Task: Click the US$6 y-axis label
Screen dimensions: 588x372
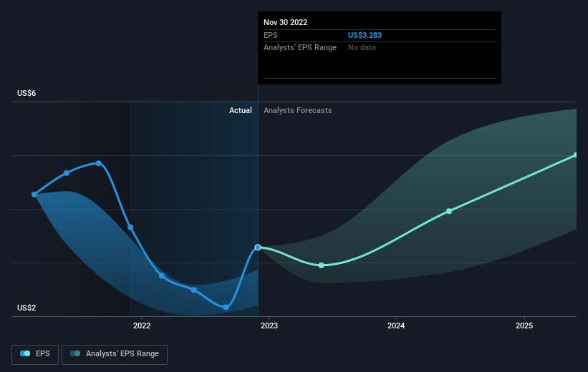Action: pos(26,93)
